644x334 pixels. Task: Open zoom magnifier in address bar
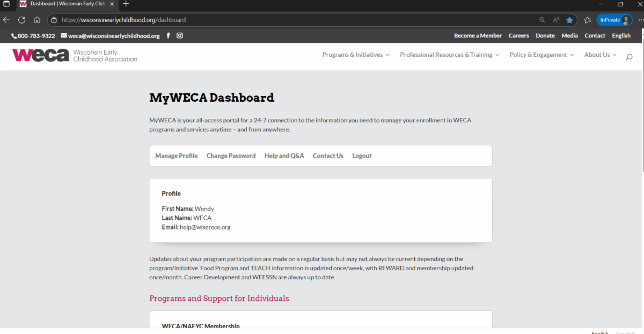pyautogui.click(x=543, y=20)
